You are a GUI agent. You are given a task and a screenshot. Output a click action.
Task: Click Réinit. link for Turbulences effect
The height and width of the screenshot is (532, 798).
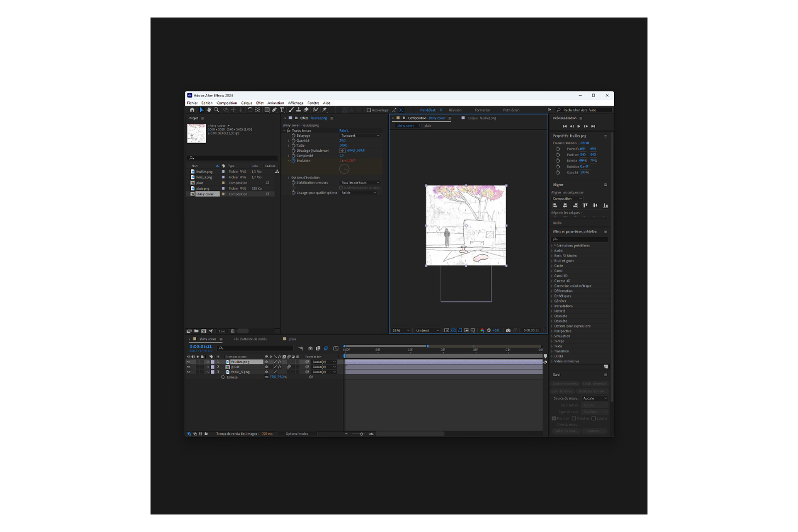click(344, 131)
